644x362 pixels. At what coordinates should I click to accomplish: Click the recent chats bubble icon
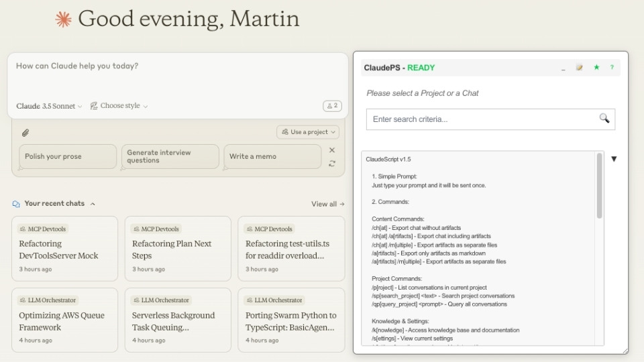[x=16, y=204]
